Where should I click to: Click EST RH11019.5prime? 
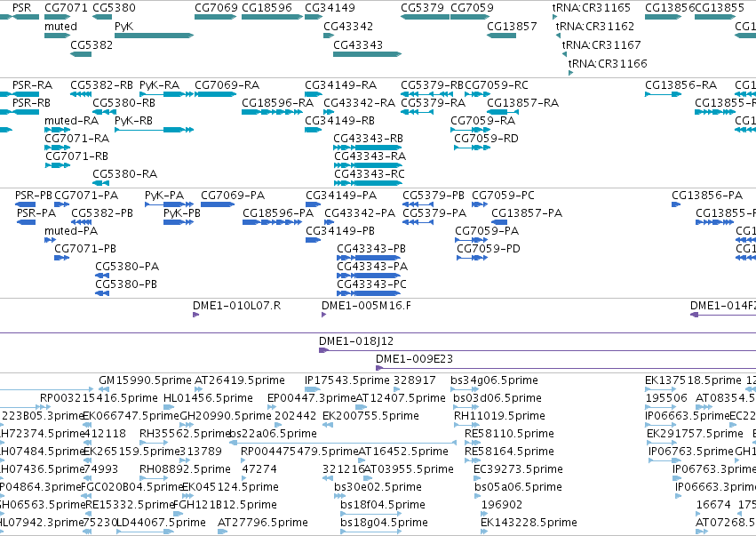click(x=466, y=426)
